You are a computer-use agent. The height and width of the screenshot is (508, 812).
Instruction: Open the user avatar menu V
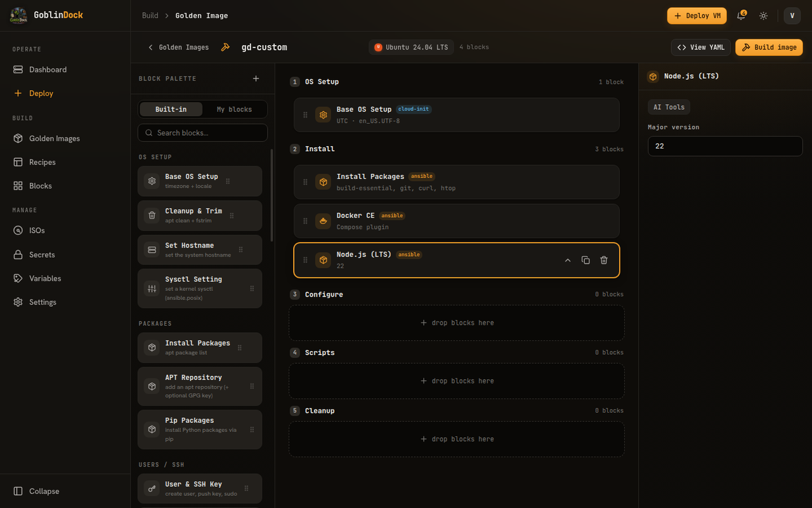click(792, 16)
